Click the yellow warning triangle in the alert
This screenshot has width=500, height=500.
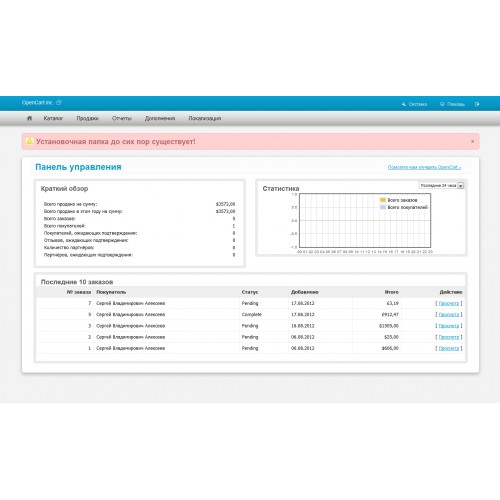(x=29, y=141)
